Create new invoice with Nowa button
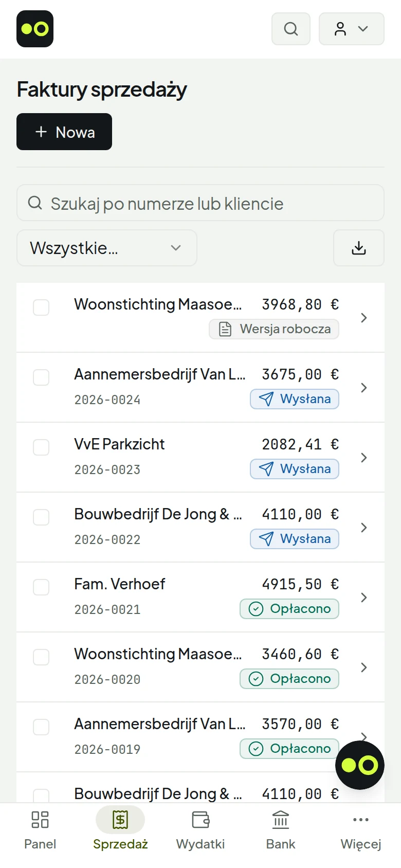401x868 pixels. click(64, 132)
